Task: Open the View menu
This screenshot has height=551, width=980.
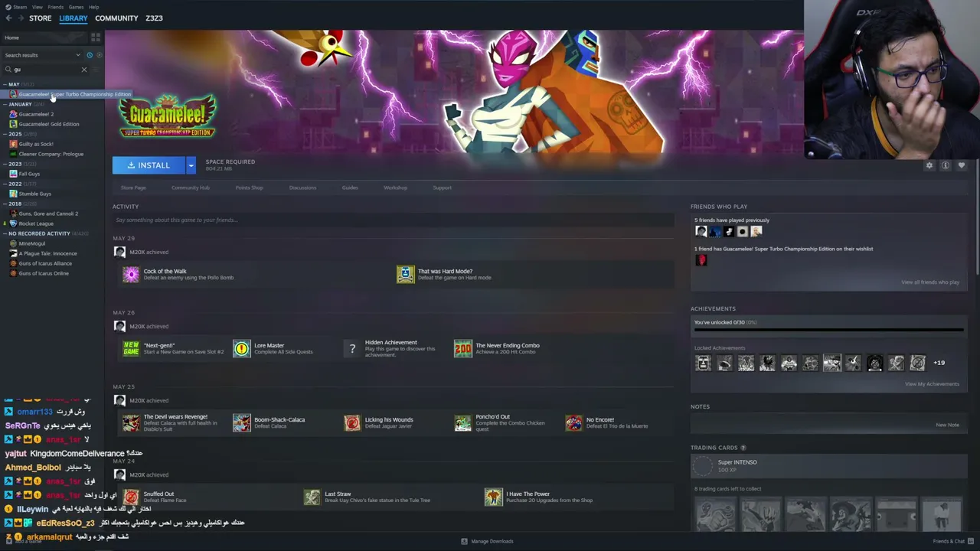Action: 37,7
